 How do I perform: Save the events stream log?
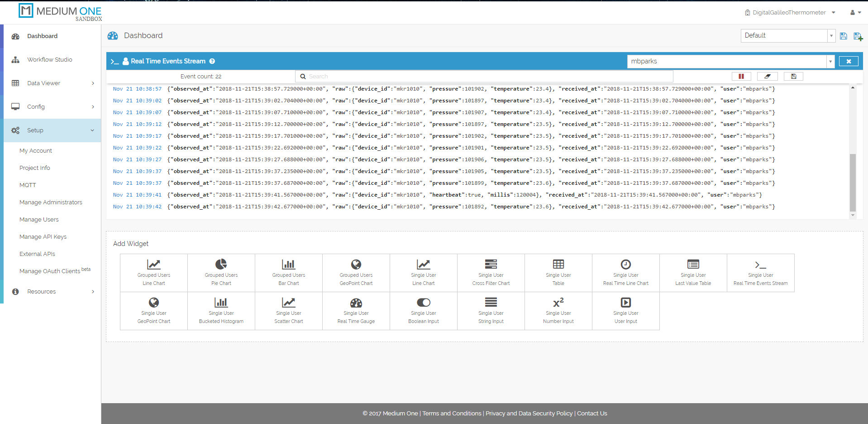pyautogui.click(x=793, y=77)
